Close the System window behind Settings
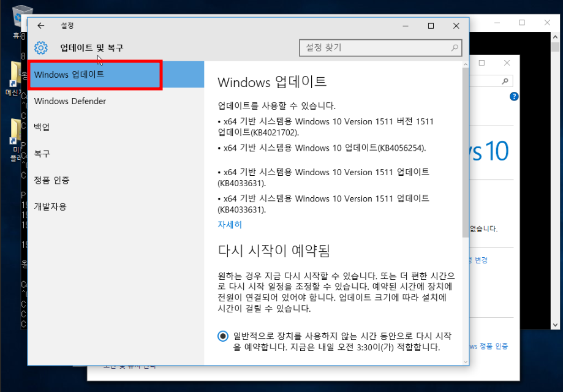563x392 pixels. coord(507,63)
